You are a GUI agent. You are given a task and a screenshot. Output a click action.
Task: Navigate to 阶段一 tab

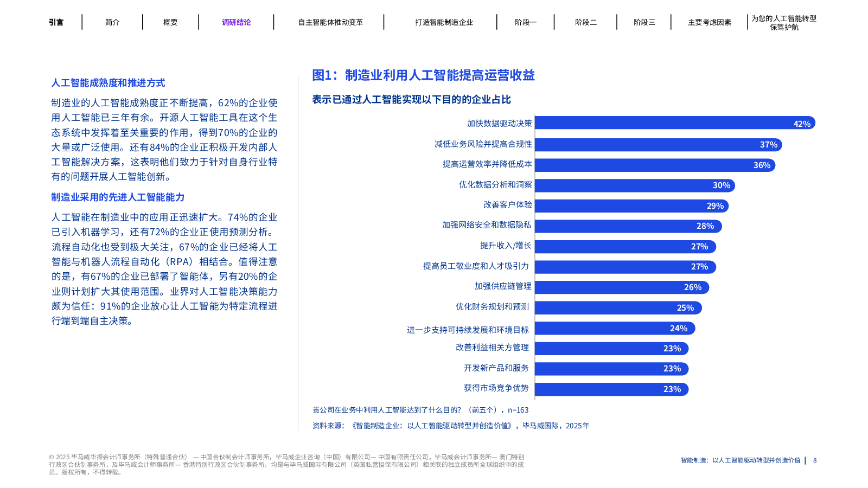pyautogui.click(x=525, y=22)
